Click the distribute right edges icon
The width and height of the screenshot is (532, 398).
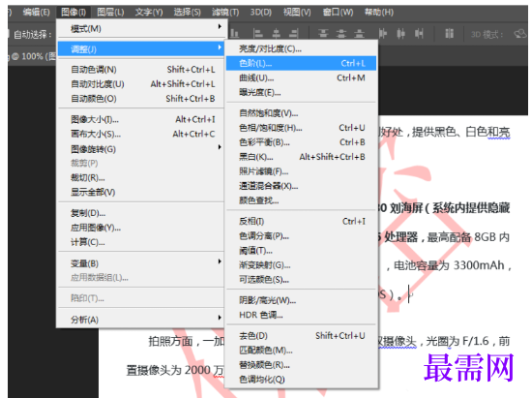tap(419, 33)
